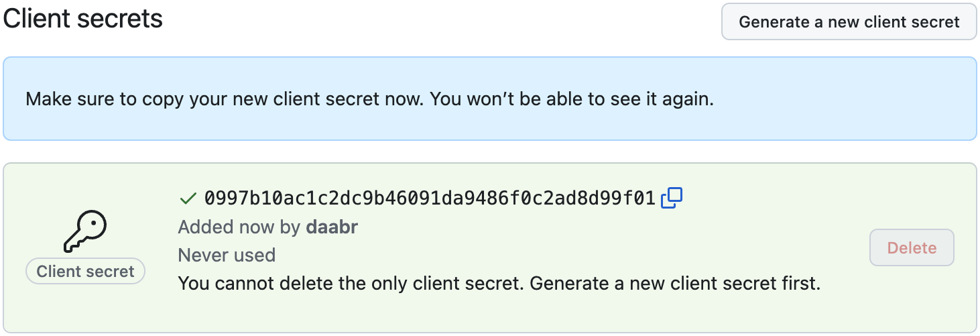Viewport: 980px width, 336px height.
Task: Click the 'Added now by' label
Action: (x=239, y=227)
